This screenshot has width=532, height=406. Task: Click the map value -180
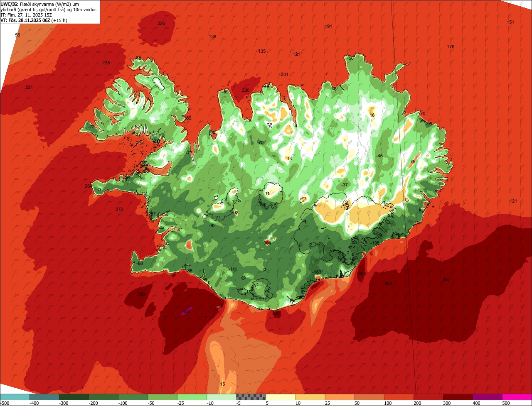point(318,272)
